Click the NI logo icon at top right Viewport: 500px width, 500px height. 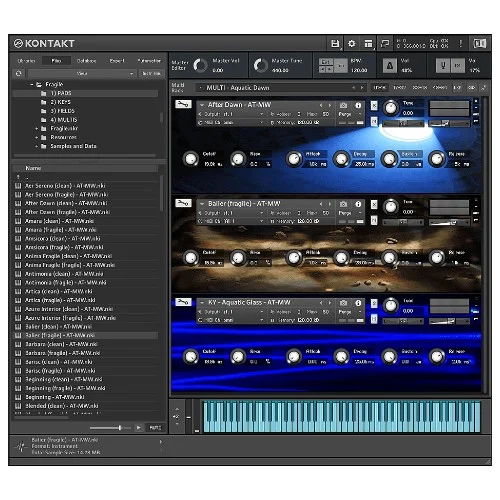click(480, 44)
